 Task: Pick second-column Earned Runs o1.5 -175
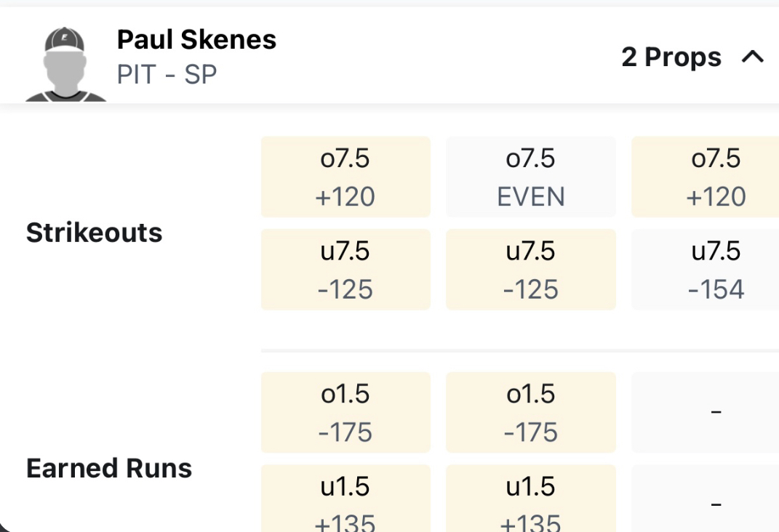(530, 412)
